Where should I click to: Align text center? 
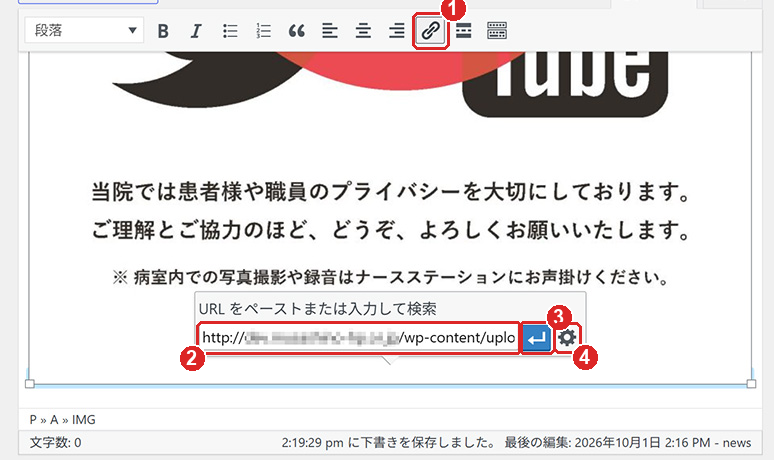coord(363,31)
